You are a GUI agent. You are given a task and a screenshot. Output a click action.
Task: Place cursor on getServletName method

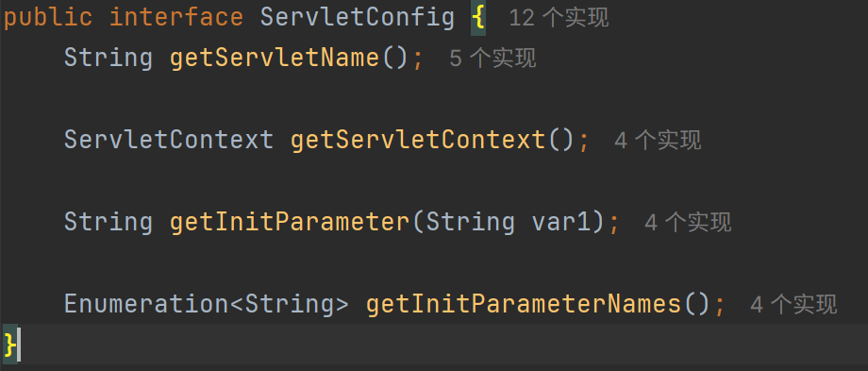(x=275, y=58)
